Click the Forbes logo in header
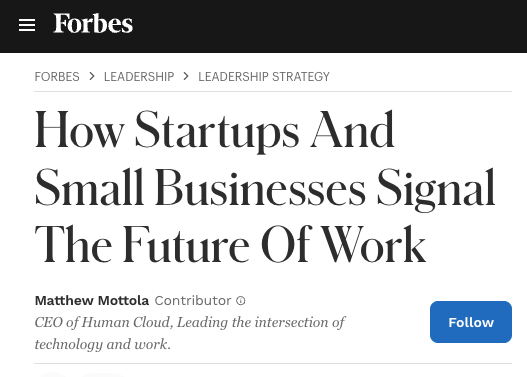This screenshot has height=377, width=527. [x=93, y=24]
